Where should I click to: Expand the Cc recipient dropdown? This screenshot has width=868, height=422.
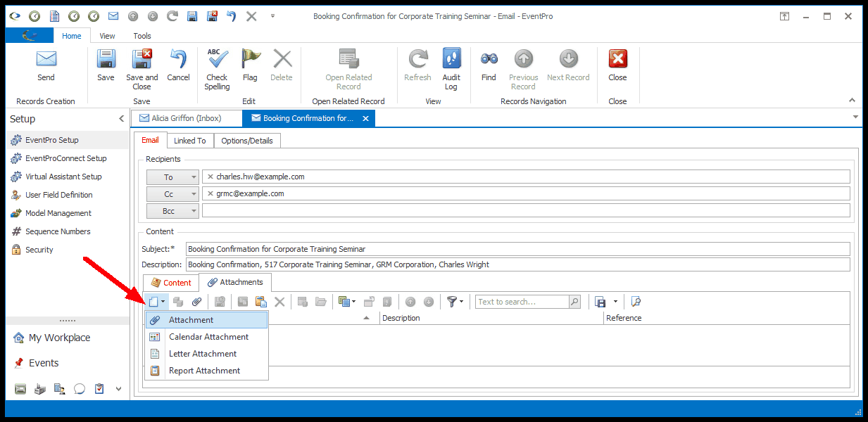(194, 193)
